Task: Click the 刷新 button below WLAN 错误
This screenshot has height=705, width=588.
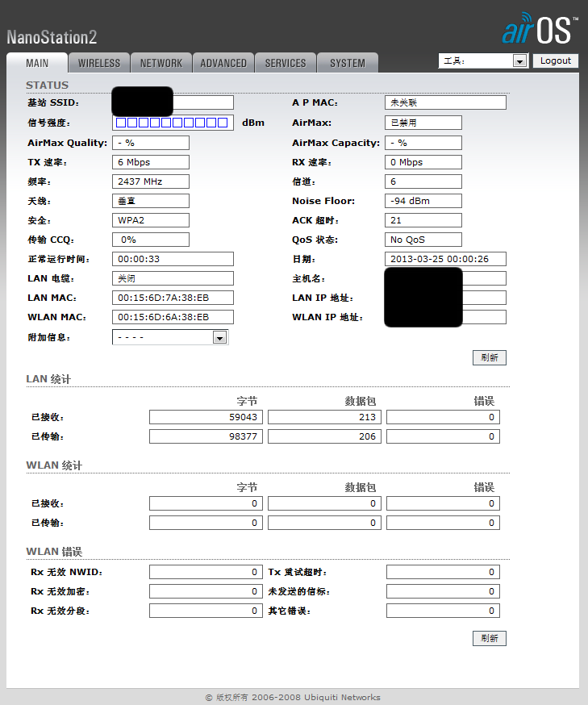Action: coord(489,638)
